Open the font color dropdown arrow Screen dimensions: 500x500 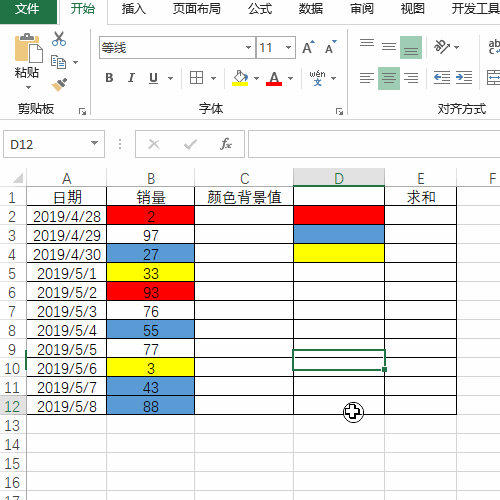tap(290, 78)
